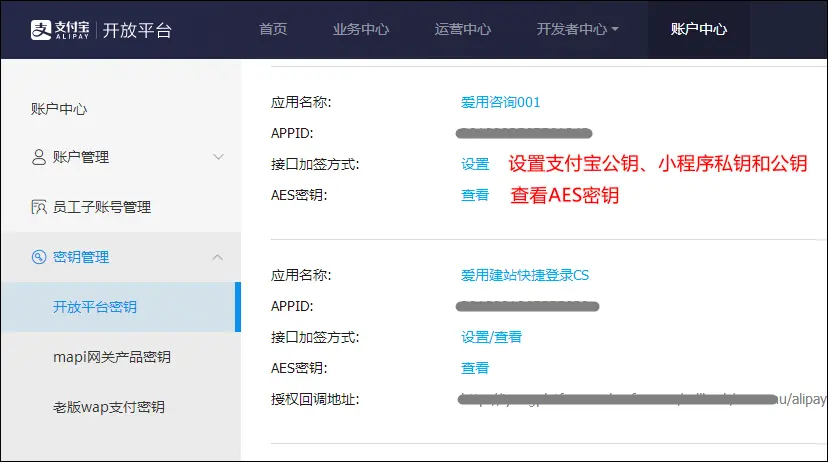The height and width of the screenshot is (462, 828).
Task: Go to 首页 in top navigation
Action: pyautogui.click(x=273, y=29)
